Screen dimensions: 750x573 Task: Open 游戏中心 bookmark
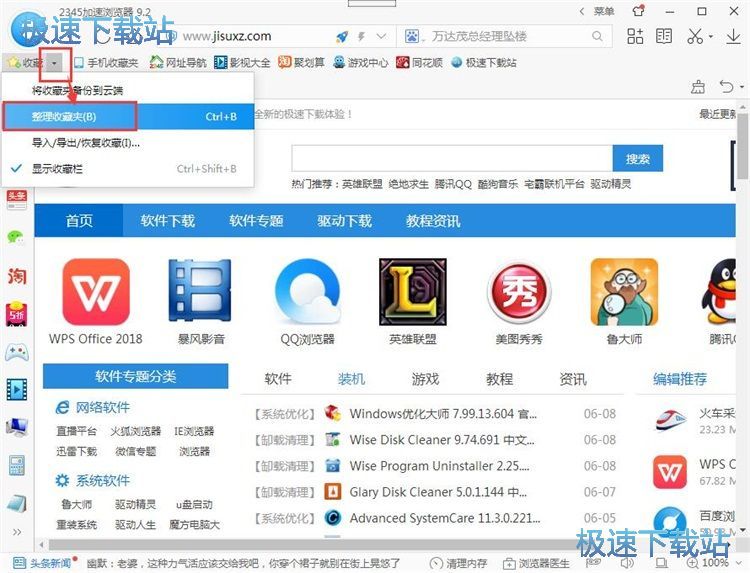point(361,62)
